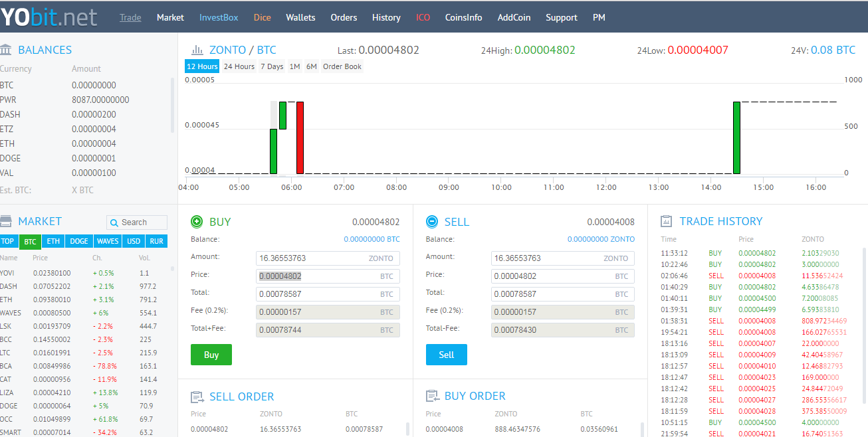Click sell order price 0.00004802
Image resolution: width=868 pixels, height=437 pixels.
click(x=209, y=429)
